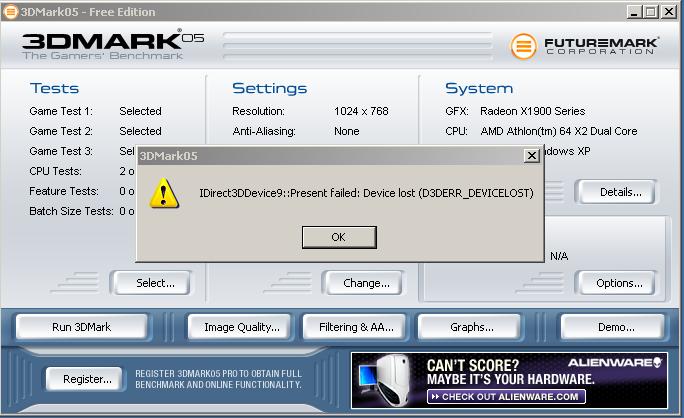Open the Options... button

pos(616,283)
